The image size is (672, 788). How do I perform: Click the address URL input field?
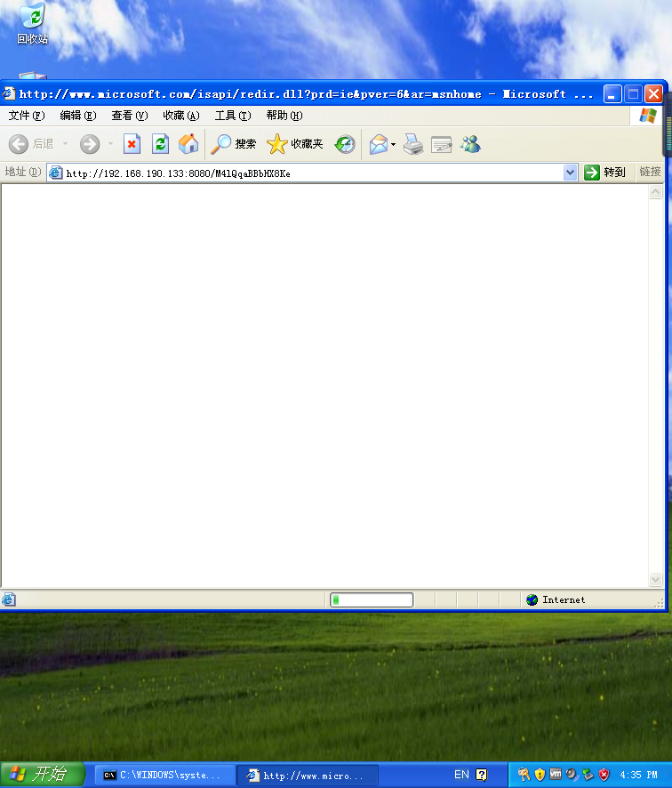coord(314,173)
